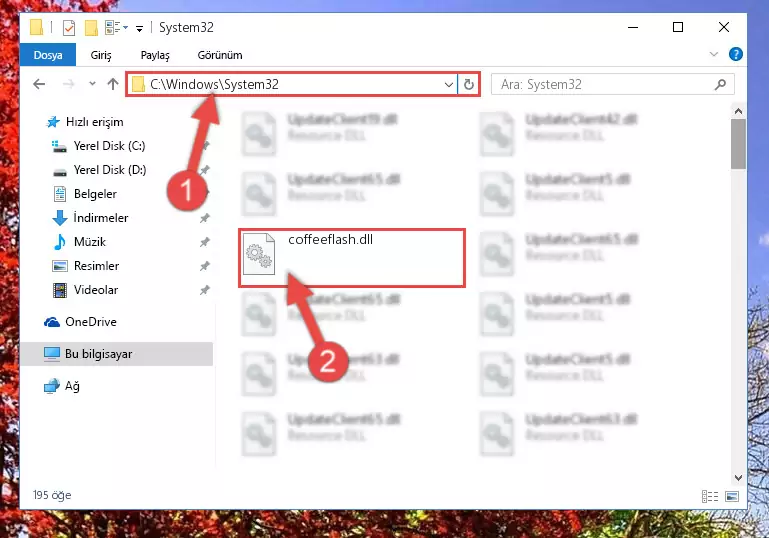This screenshot has height=538, width=769.
Task: Click the Back navigation arrow
Action: coord(39,84)
